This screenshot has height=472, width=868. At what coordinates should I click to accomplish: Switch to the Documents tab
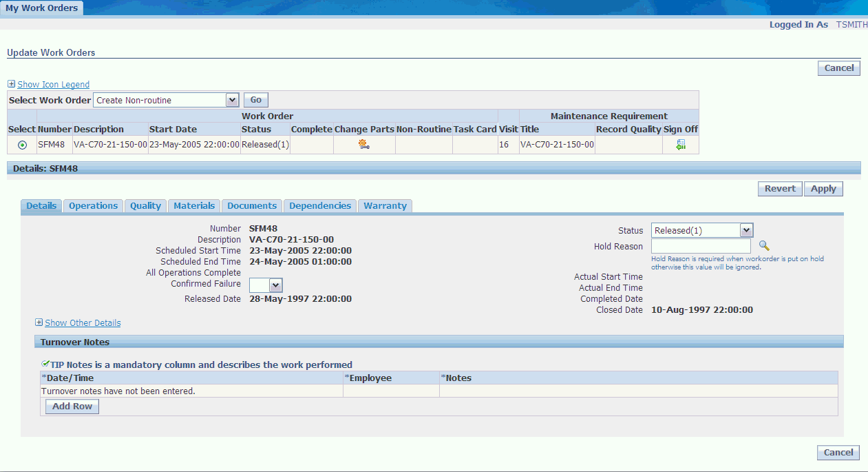(252, 205)
